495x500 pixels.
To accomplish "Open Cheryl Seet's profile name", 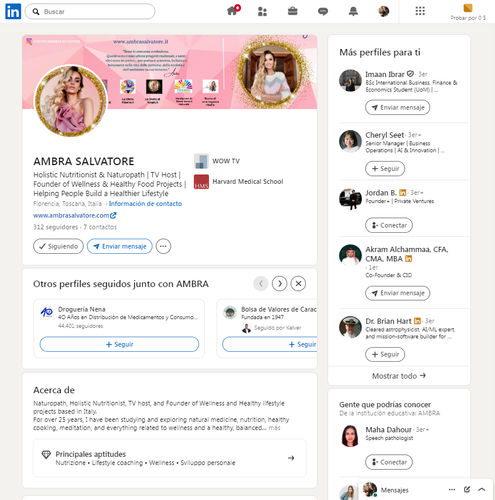I will click(x=385, y=135).
